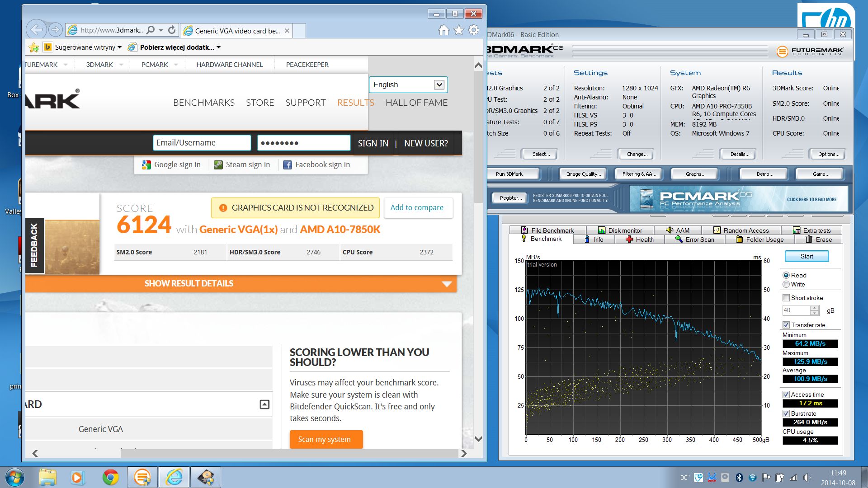The width and height of the screenshot is (868, 488).
Task: Click the Internet Explorer home icon
Action: [443, 30]
